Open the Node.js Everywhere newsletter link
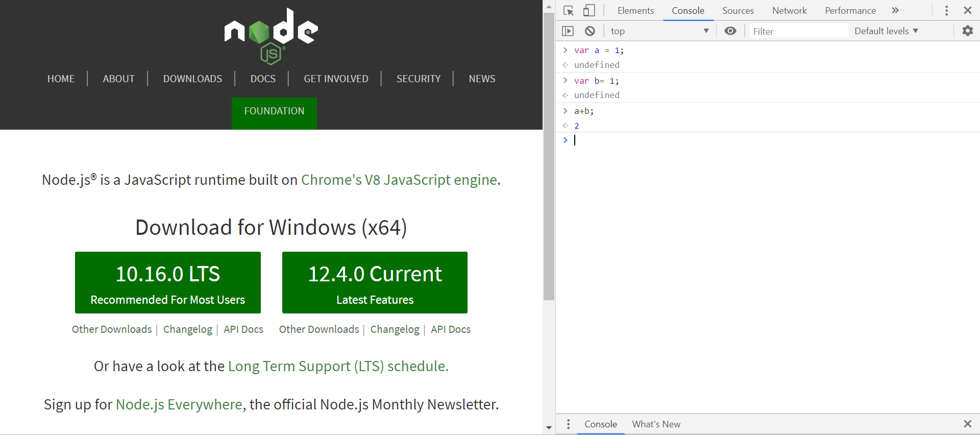 pos(179,404)
